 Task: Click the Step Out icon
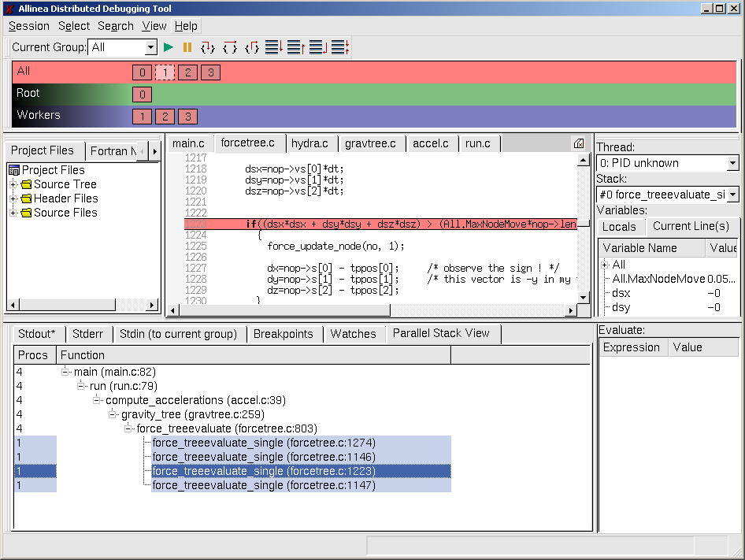coord(252,47)
